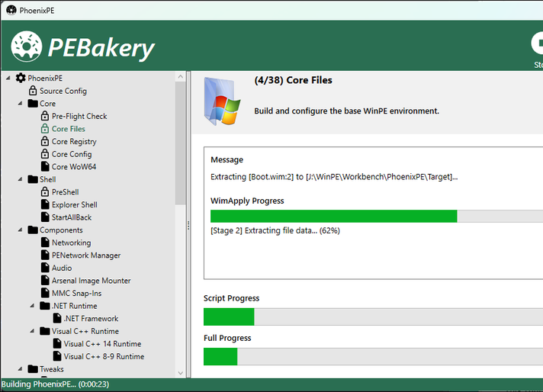543x392 pixels.
Task: Click the file icon beside Core WoW64
Action: 45,166
